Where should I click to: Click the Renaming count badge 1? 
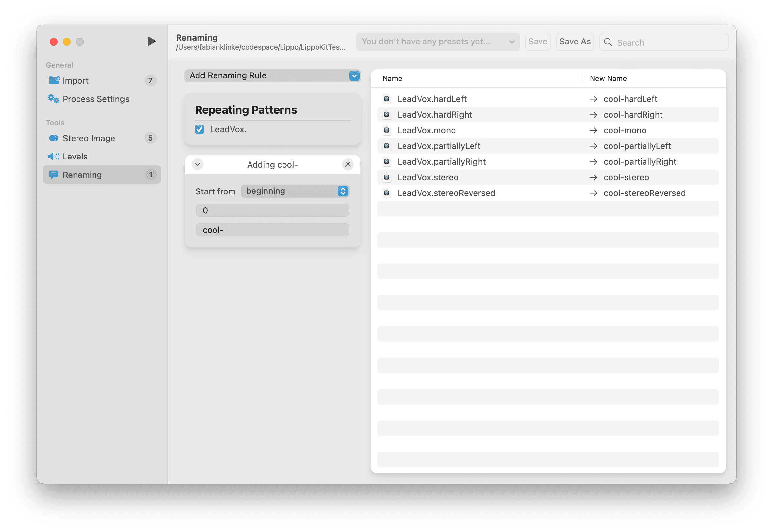151,175
